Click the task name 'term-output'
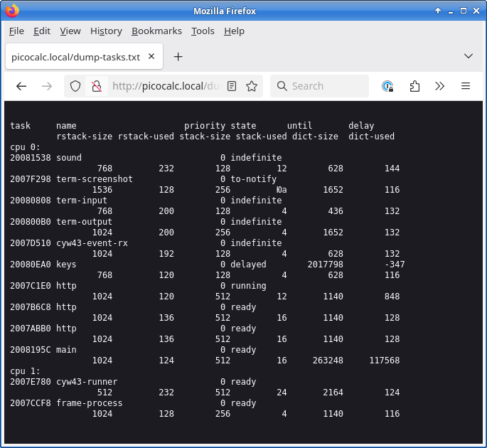 pos(84,222)
